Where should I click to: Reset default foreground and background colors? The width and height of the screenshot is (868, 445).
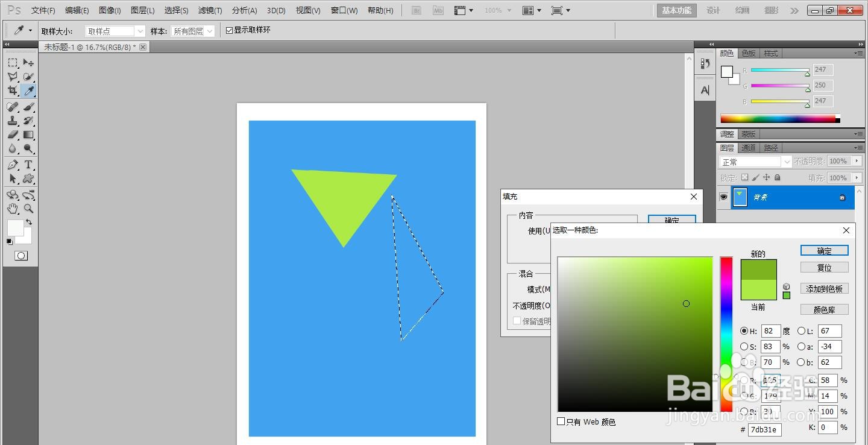click(9, 241)
